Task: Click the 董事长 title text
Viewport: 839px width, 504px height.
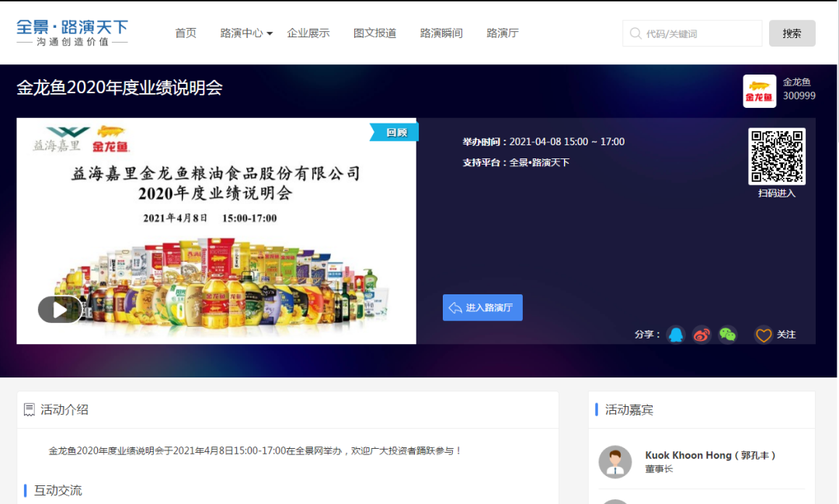Action: coord(659,469)
